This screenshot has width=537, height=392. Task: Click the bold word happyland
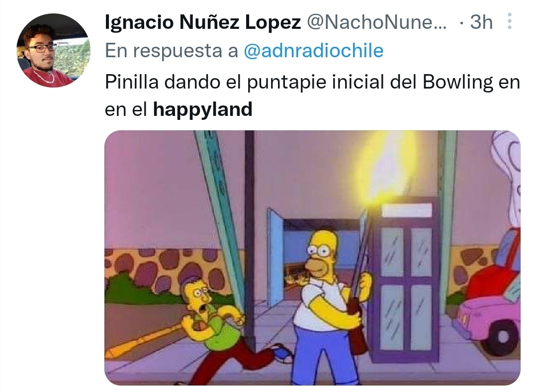click(202, 109)
